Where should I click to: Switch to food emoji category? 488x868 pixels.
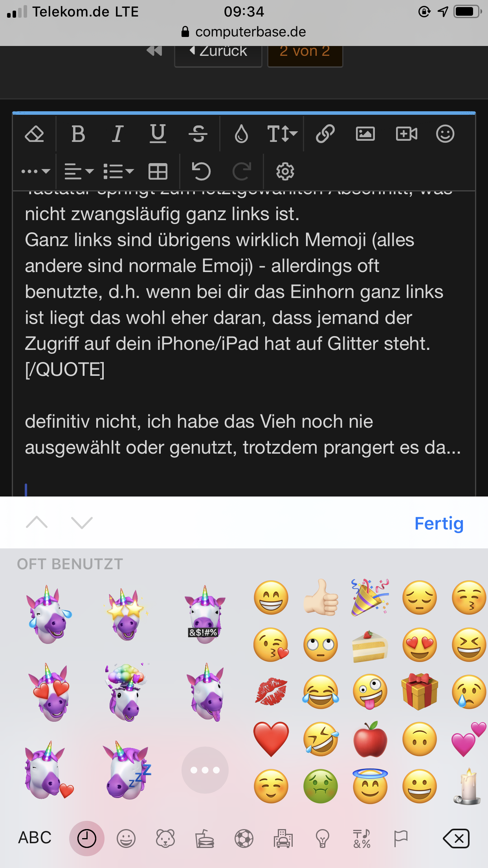[x=205, y=839]
